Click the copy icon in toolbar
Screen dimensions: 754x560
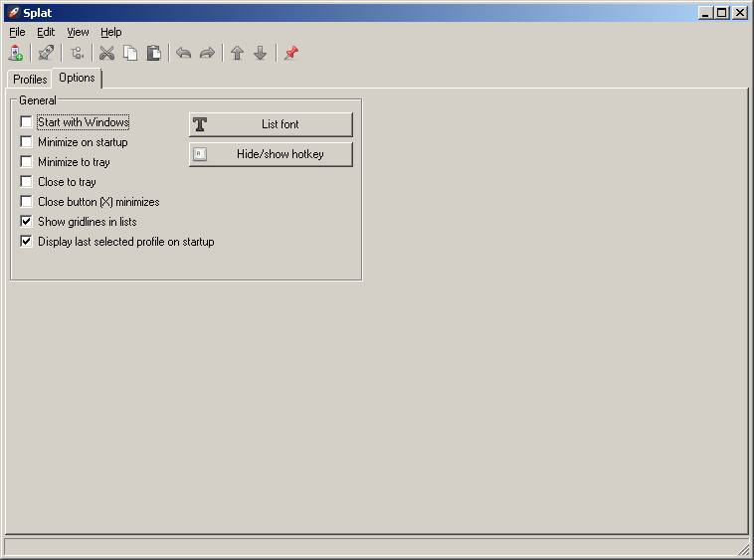point(130,54)
